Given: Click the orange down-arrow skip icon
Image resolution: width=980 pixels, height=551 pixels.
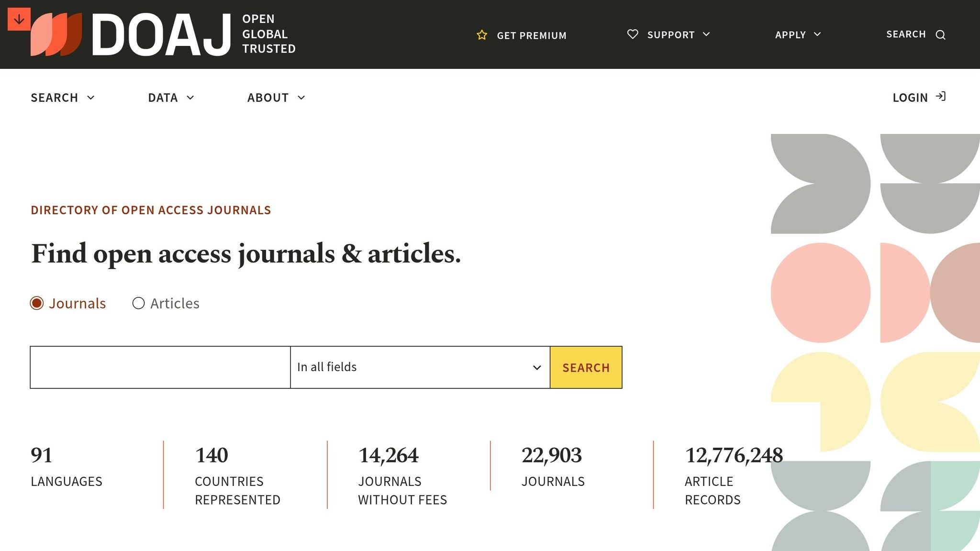Looking at the screenshot, I should tap(19, 19).
